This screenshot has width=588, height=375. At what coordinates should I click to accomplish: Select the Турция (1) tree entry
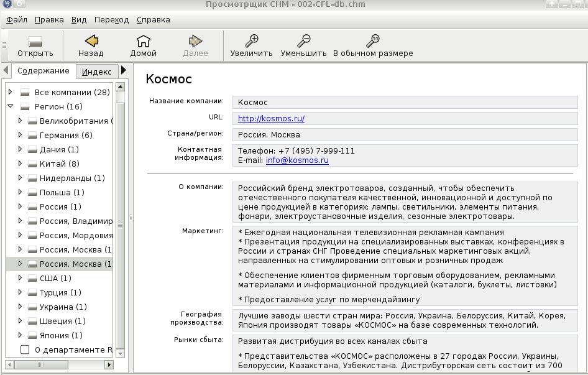pos(60,292)
